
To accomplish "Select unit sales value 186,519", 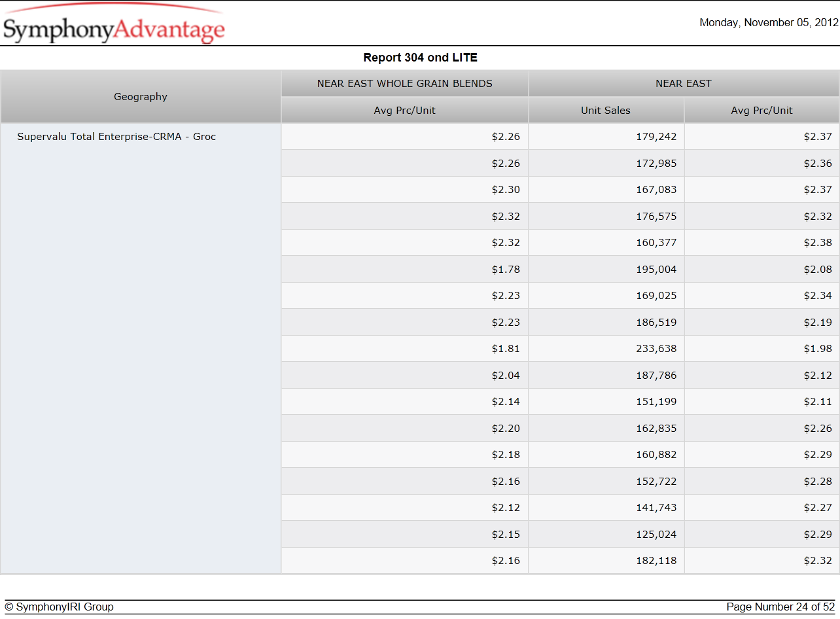I will tap(656, 323).
